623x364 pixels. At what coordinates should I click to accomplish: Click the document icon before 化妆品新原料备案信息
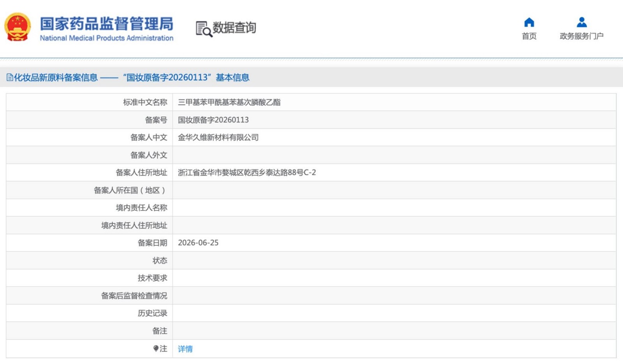[10, 77]
